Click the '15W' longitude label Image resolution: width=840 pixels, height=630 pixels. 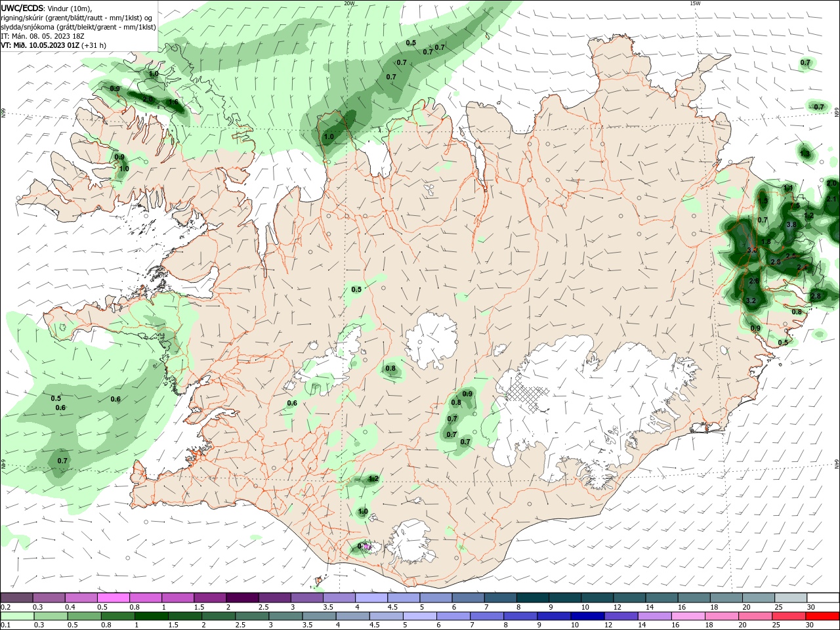(x=695, y=3)
